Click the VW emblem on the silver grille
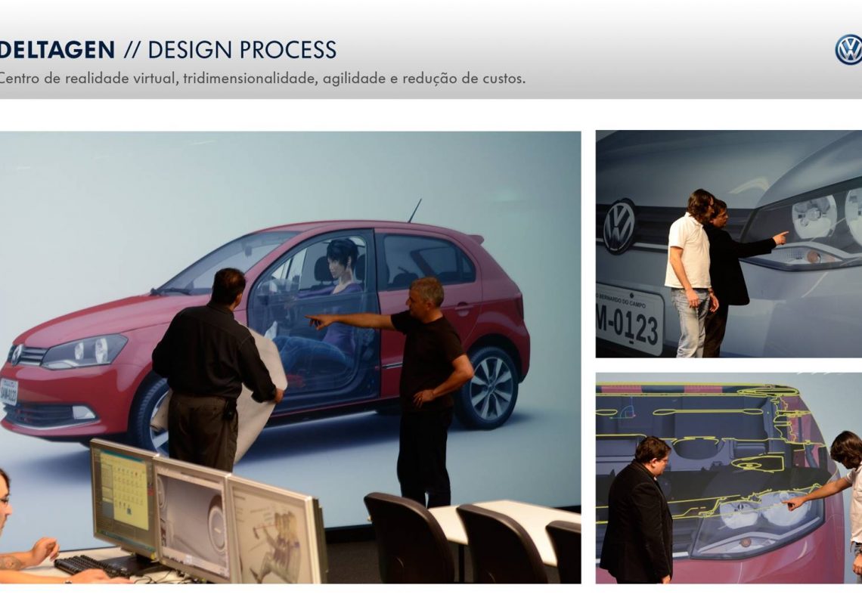862x616 pixels. coord(619,226)
